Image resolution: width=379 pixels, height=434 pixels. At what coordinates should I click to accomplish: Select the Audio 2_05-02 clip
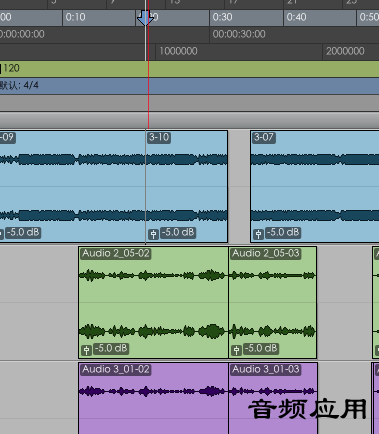tap(153, 303)
